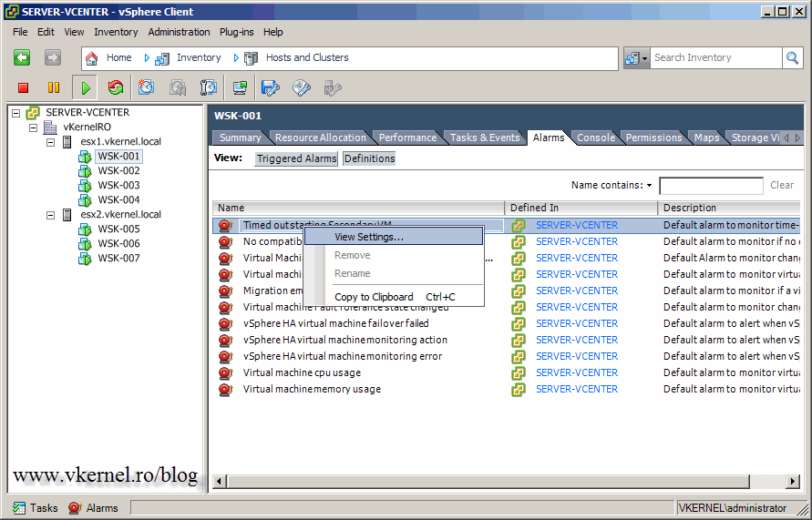Image resolution: width=812 pixels, height=520 pixels.
Task: Collapse the esx1.vkernel.local host node
Action: click(x=51, y=142)
